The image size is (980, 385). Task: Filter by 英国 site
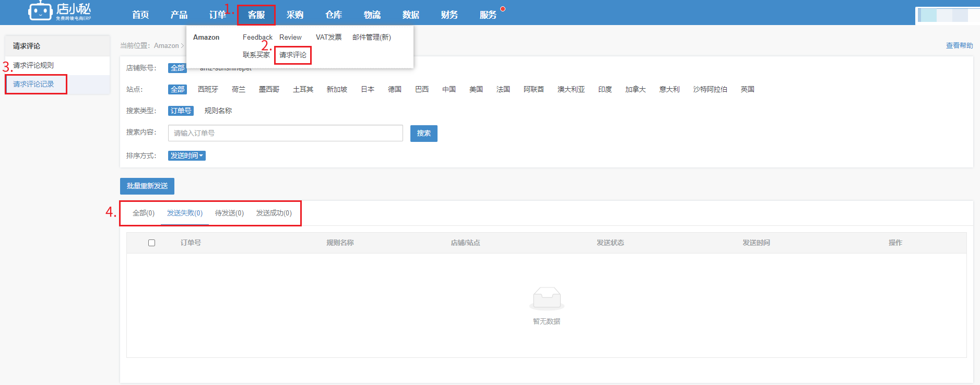tap(748, 89)
